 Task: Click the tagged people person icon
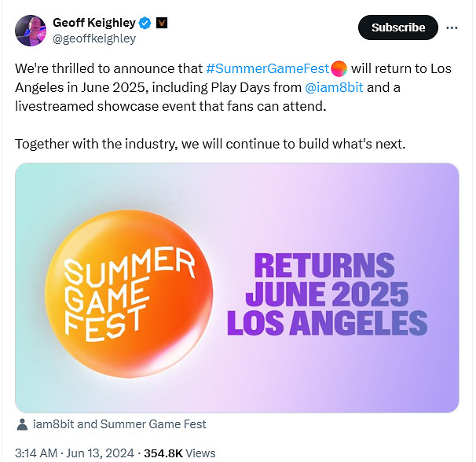tap(22, 424)
